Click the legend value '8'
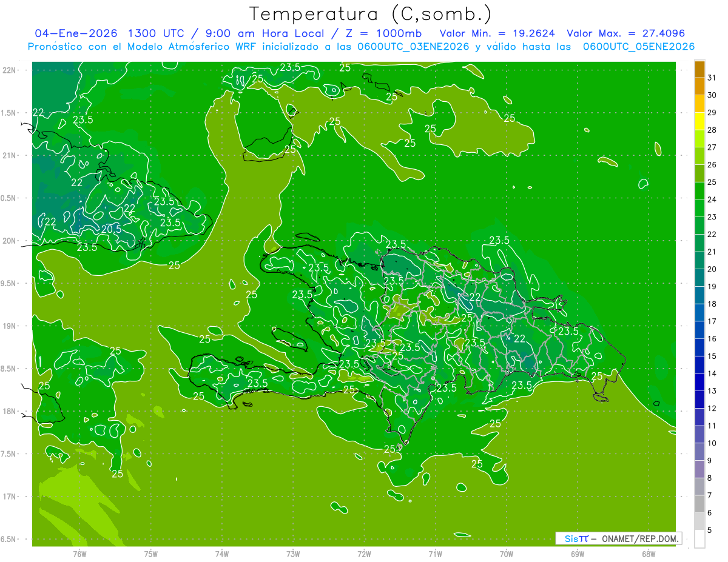The height and width of the screenshot is (562, 728). (x=710, y=478)
